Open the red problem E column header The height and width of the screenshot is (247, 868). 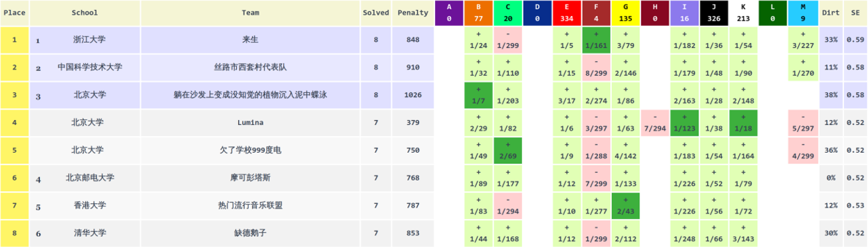tap(567, 13)
